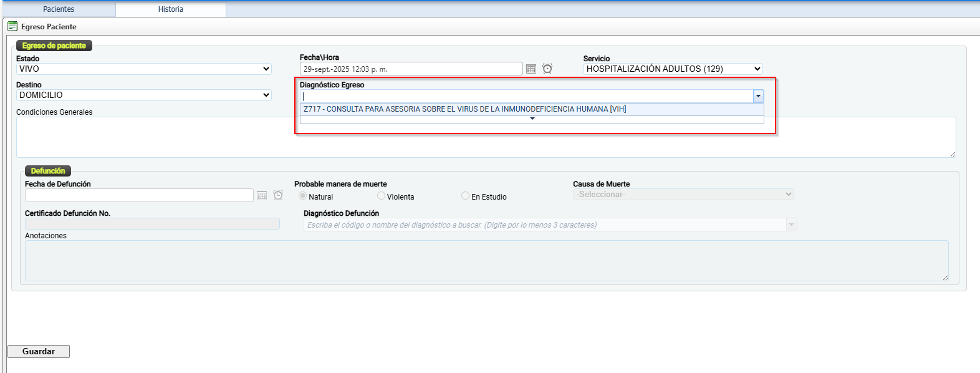Screen dimensions: 980x373
Task: Click the Anotaciones text area
Action: point(486,261)
